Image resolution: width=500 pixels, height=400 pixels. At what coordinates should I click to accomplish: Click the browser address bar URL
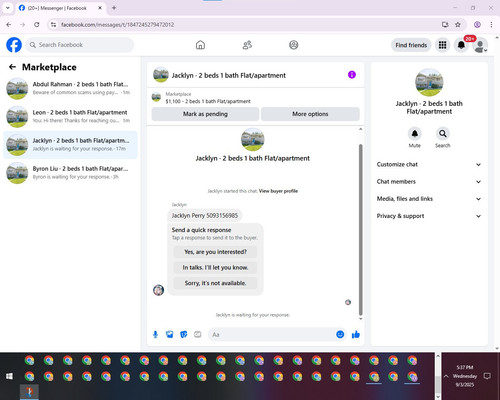[117, 25]
